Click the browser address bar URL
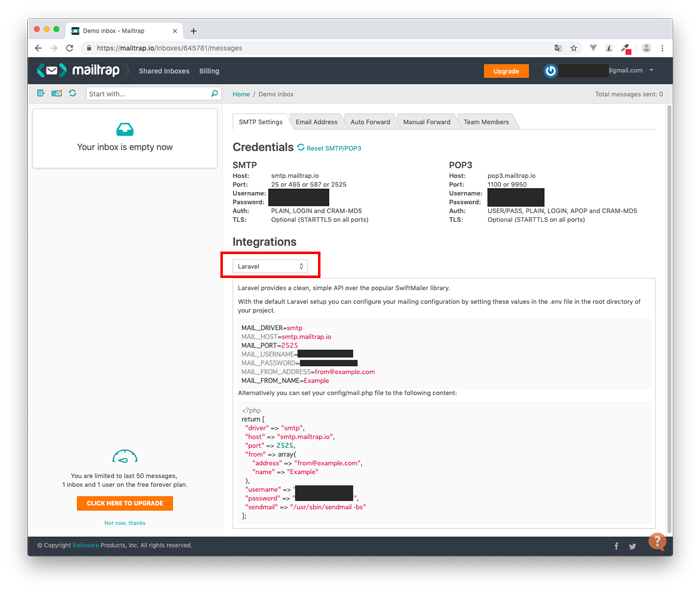Viewport: 700px width, 592px height. point(170,48)
